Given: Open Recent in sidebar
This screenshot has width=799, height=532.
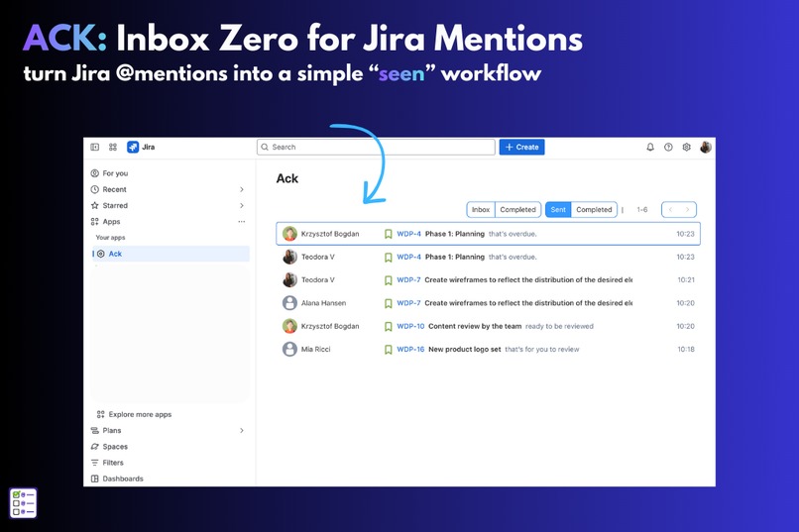Looking at the screenshot, I should tap(170, 189).
